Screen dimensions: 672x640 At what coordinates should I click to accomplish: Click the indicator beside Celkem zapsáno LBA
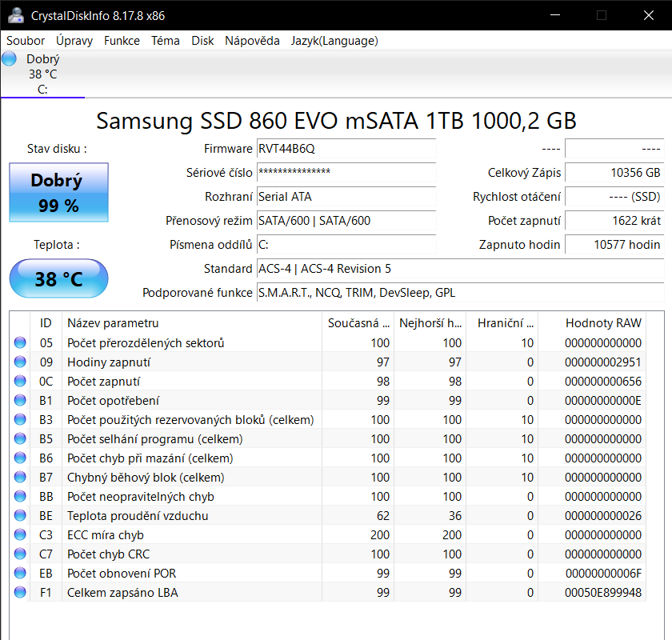pos(20,592)
